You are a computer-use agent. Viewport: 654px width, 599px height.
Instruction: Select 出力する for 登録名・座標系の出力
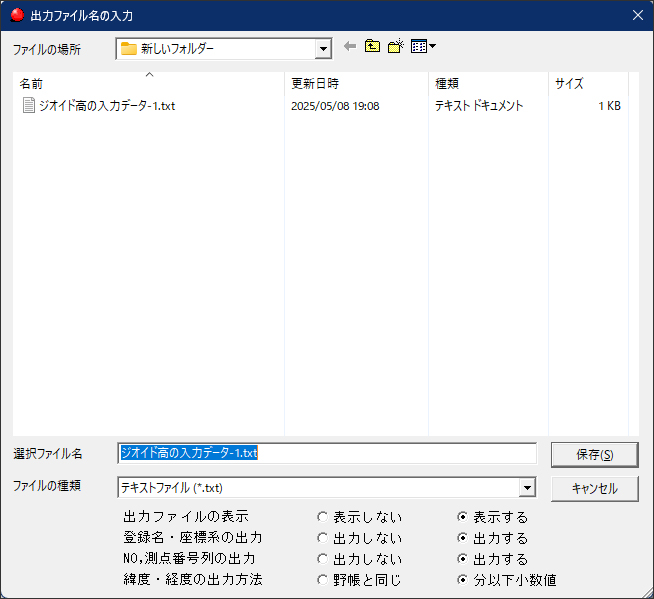(x=493, y=538)
